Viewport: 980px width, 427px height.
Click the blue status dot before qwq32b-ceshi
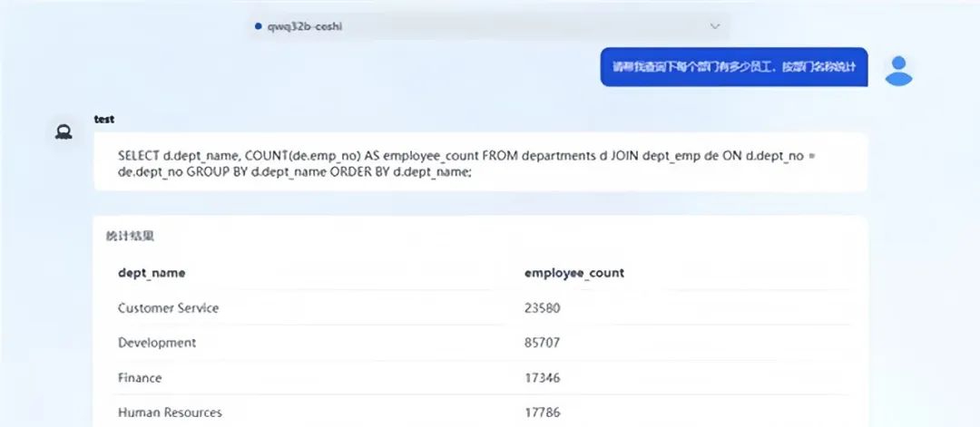click(260, 26)
